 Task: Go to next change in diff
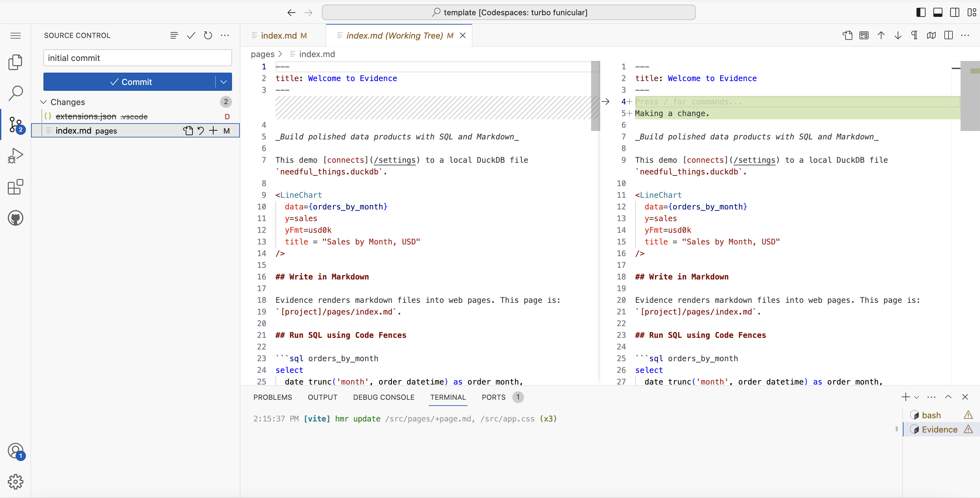[x=898, y=35]
